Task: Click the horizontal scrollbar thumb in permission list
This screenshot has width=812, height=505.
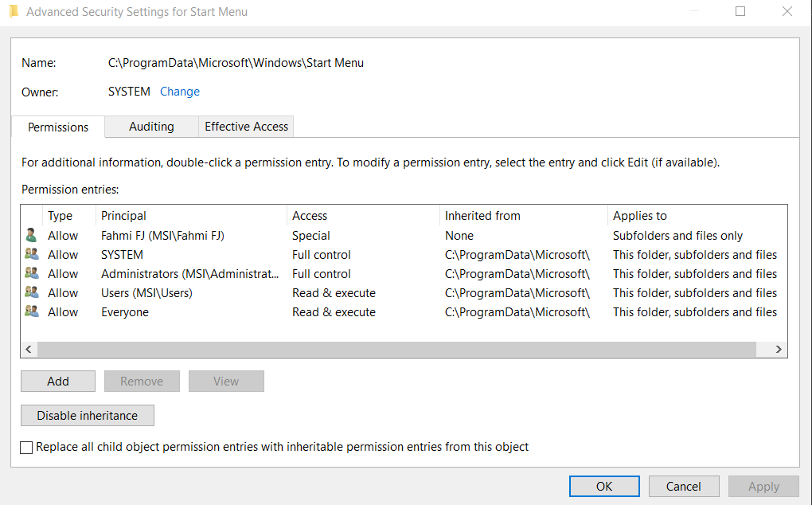Action: click(396, 350)
